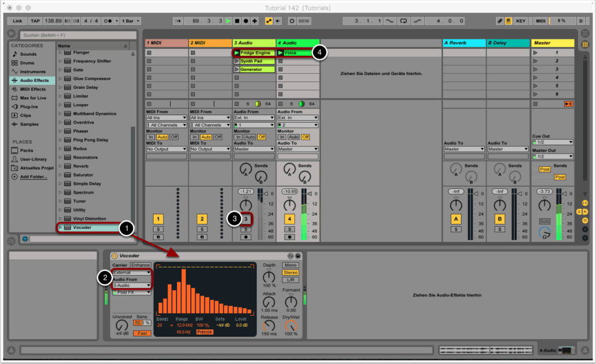Open the Audio From dropdown showing 3-Audio

[x=131, y=286]
